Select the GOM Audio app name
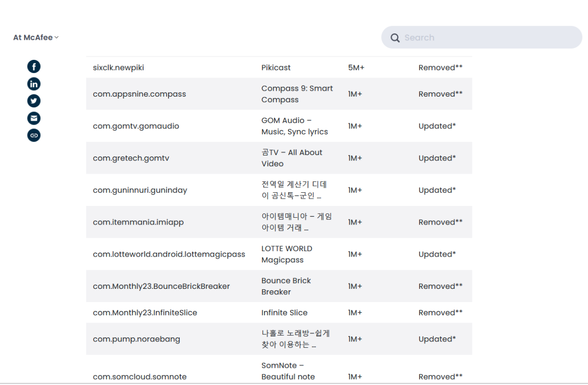Screen dimensions: 588x385 (x=294, y=126)
